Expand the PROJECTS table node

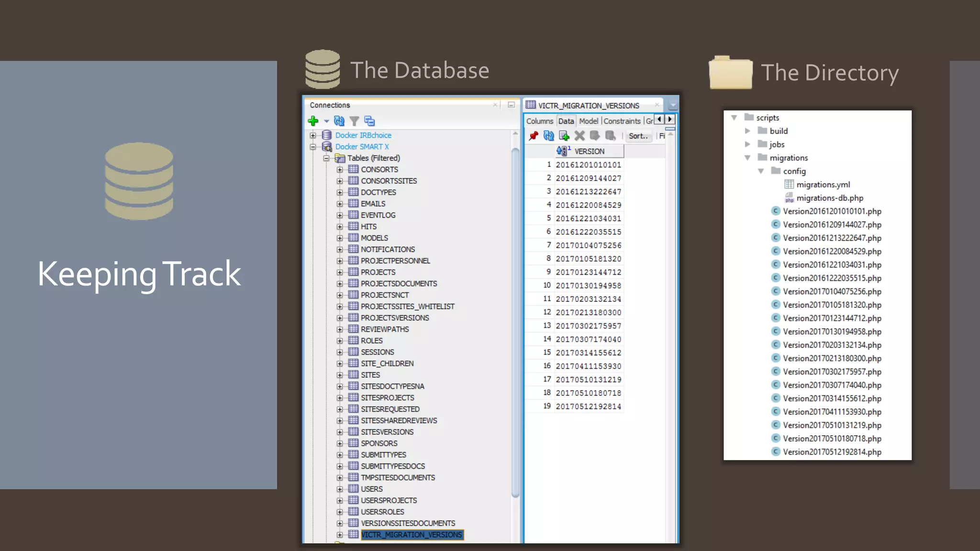tap(340, 272)
